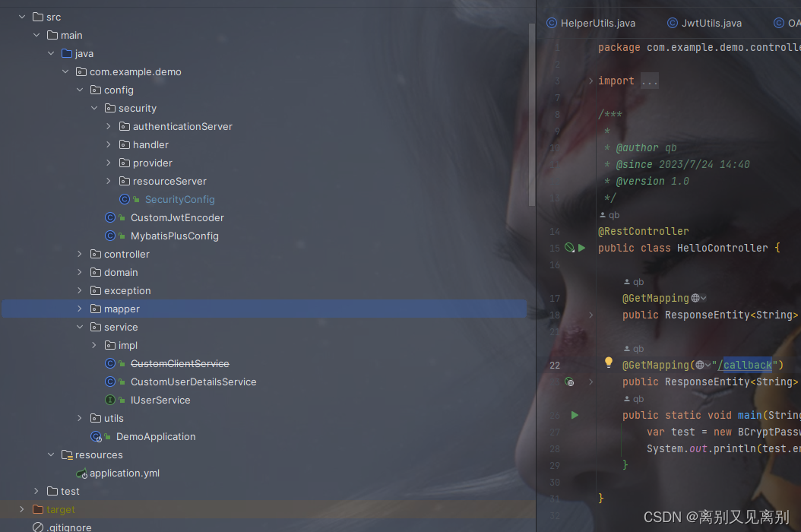Click the request mapping gutter icon on line 23

[x=569, y=382]
